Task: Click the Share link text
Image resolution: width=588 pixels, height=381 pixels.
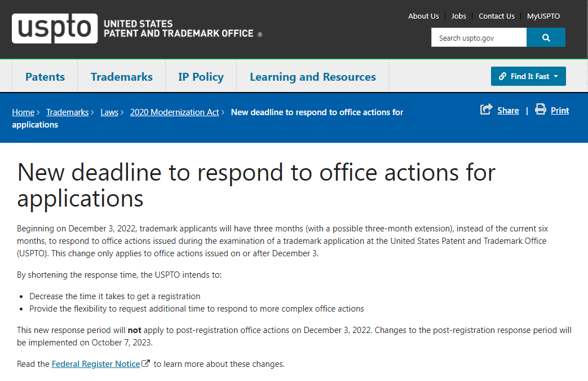Action: 508,111
